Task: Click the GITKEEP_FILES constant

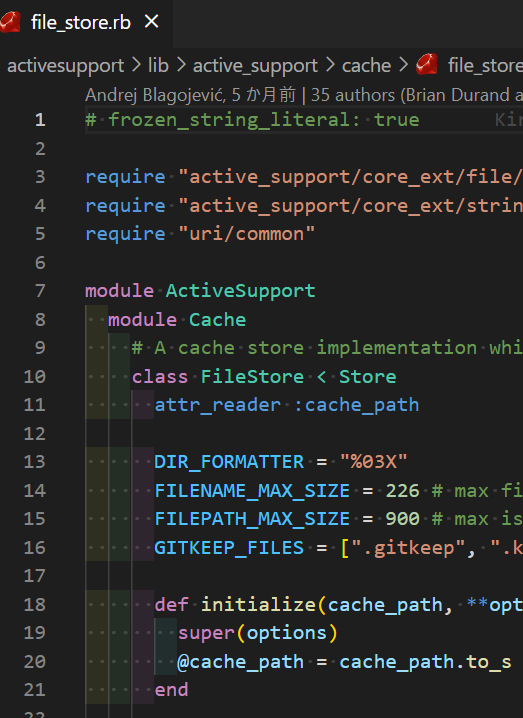Action: coord(229,547)
